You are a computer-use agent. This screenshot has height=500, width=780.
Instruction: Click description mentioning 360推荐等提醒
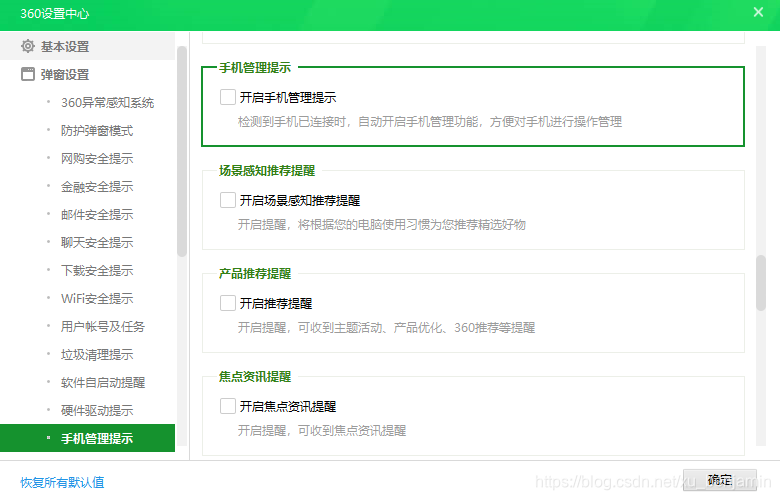(x=386, y=327)
